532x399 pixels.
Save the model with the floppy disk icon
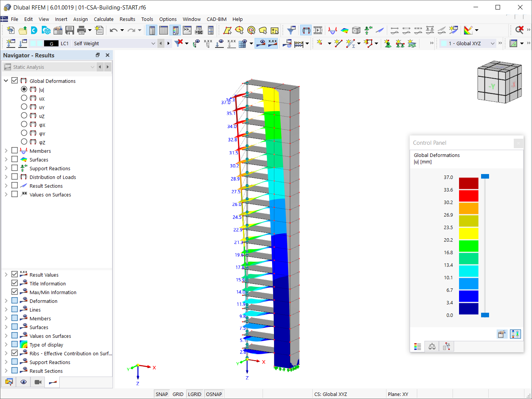(70, 30)
